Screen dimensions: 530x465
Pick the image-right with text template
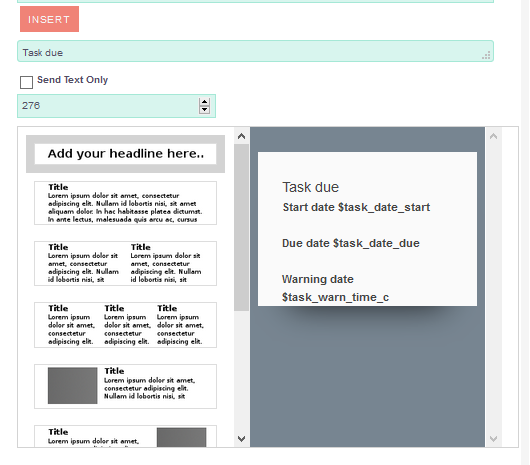click(125, 436)
